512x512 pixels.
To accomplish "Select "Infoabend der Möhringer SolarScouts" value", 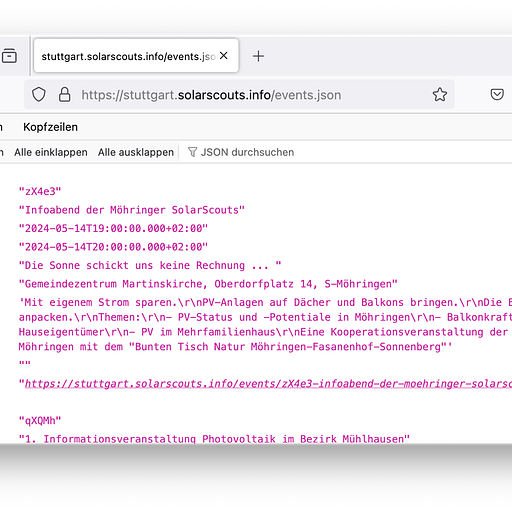I will tap(132, 210).
